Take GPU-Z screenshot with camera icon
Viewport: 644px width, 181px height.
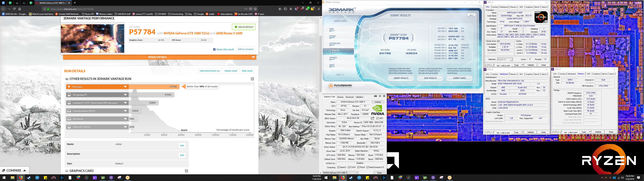[375, 96]
